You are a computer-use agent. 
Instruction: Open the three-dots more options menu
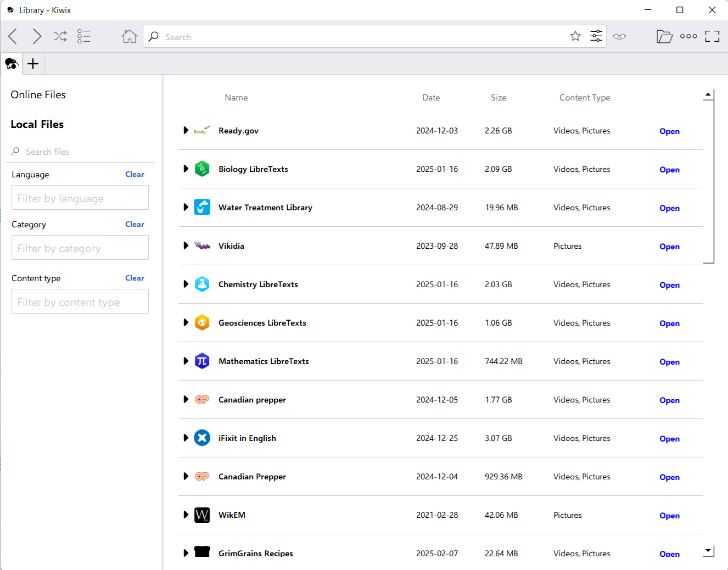pos(688,37)
